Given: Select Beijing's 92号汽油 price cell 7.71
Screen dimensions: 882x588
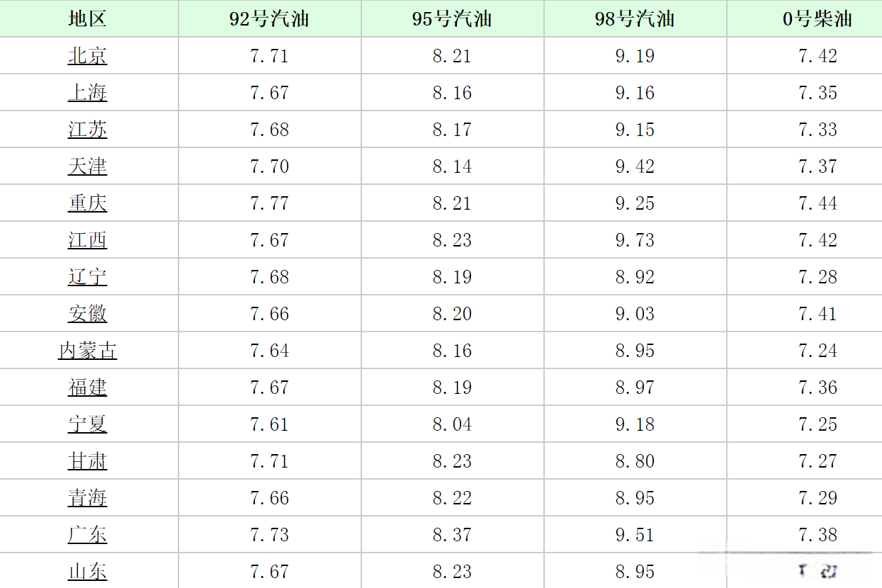Looking at the screenshot, I should (269, 56).
